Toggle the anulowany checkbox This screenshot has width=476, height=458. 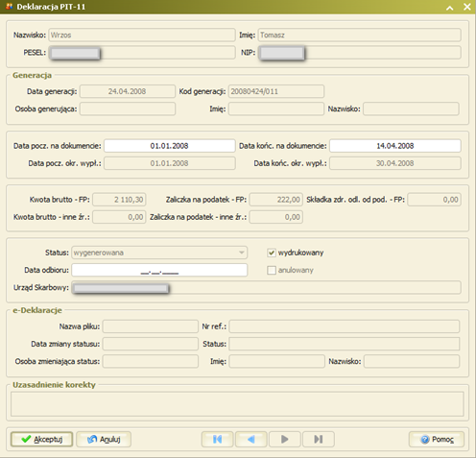coord(272,270)
